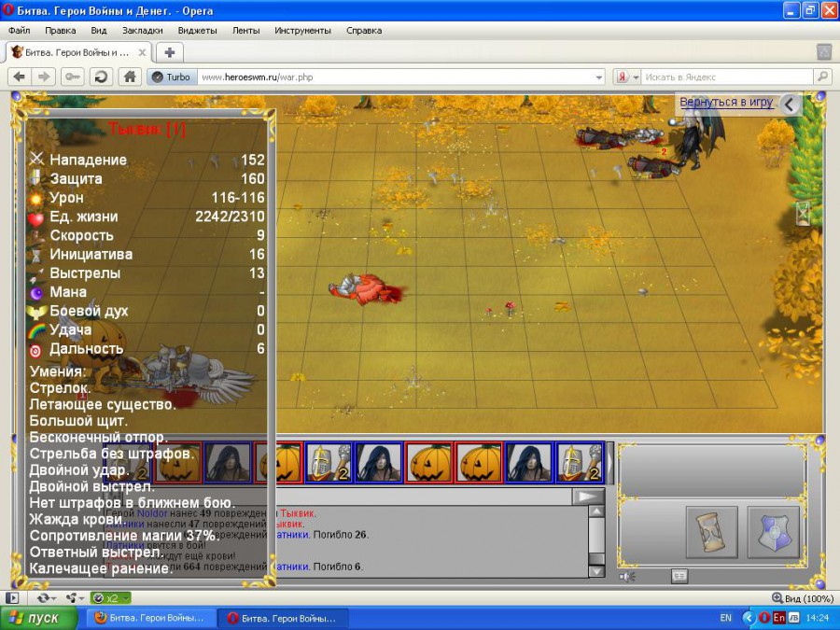The width and height of the screenshot is (840, 630).
Task: Click the fallen red creature corpse on field
Action: pyautogui.click(x=367, y=290)
